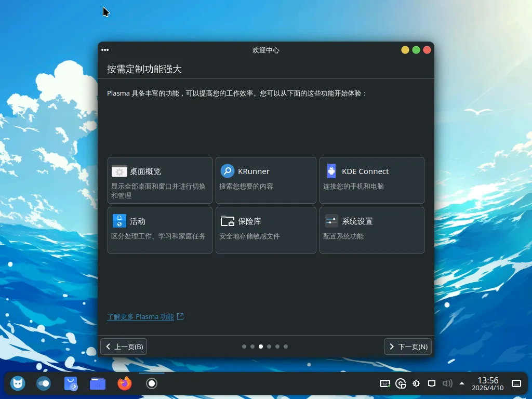Viewport: 532px width, 399px height.
Task: Open the 桌面概览 card icon
Action: click(x=119, y=171)
